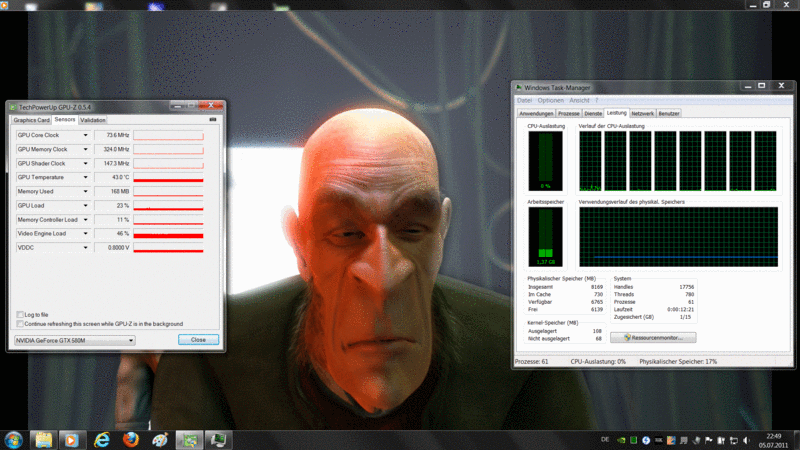This screenshot has height=450, width=800.
Task: Open the GPU Temperature sensor dropdown
Action: tap(86, 177)
